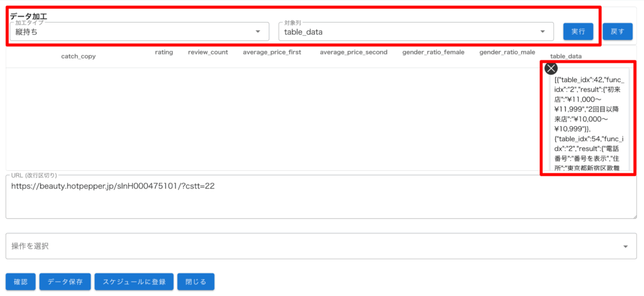Viewport: 644px width, 296px height.
Task: Select the review_count column header
Action: (x=208, y=52)
